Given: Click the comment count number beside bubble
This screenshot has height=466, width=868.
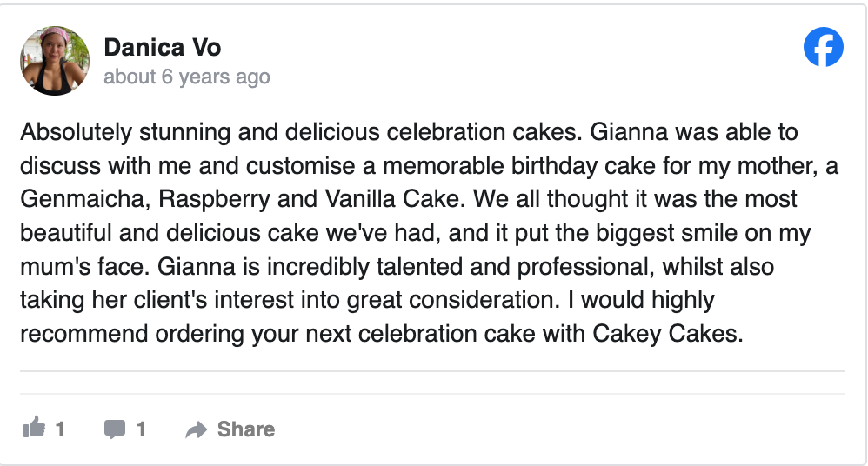Looking at the screenshot, I should tap(141, 429).
